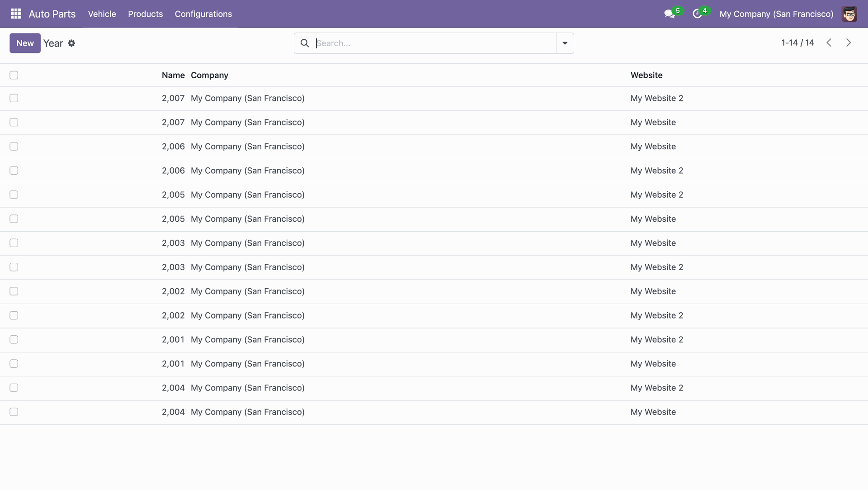The width and height of the screenshot is (868, 490).
Task: Open the activities clock icon
Action: tap(697, 14)
